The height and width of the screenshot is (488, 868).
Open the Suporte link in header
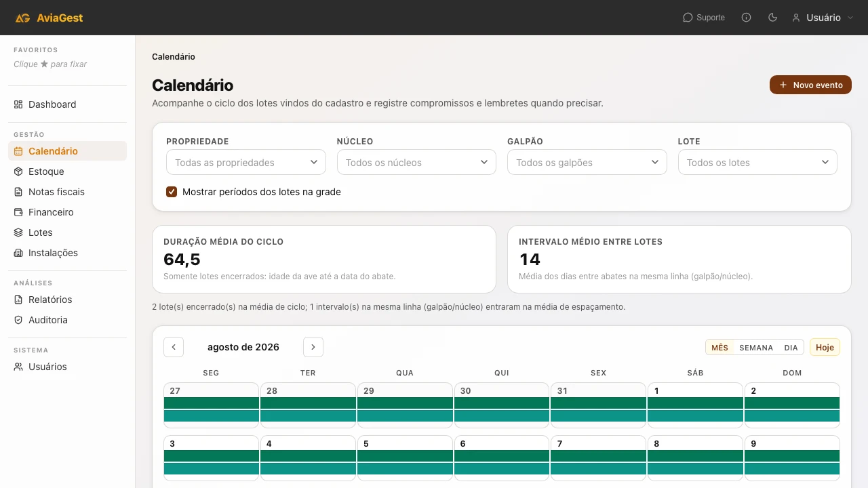[x=704, y=18]
